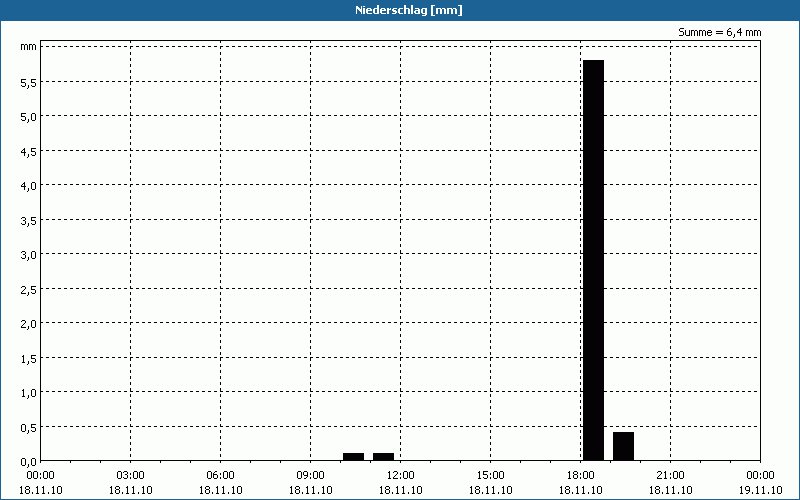Image resolution: width=800 pixels, height=500 pixels.
Task: Click the 2,5 y-axis label
Action: [x=28, y=290]
